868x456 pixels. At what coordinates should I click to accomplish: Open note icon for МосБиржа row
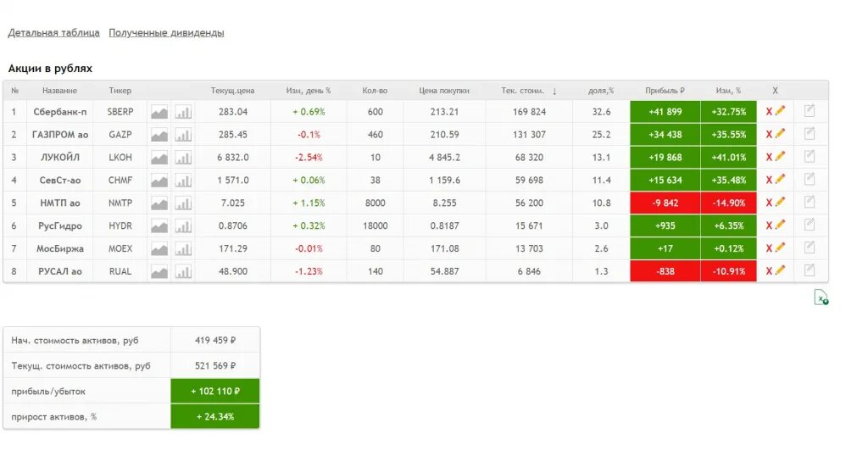pos(810,247)
